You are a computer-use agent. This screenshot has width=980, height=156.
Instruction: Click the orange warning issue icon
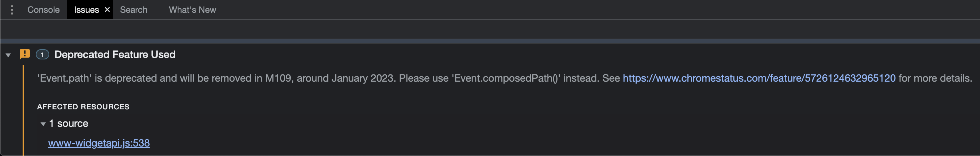(x=25, y=54)
